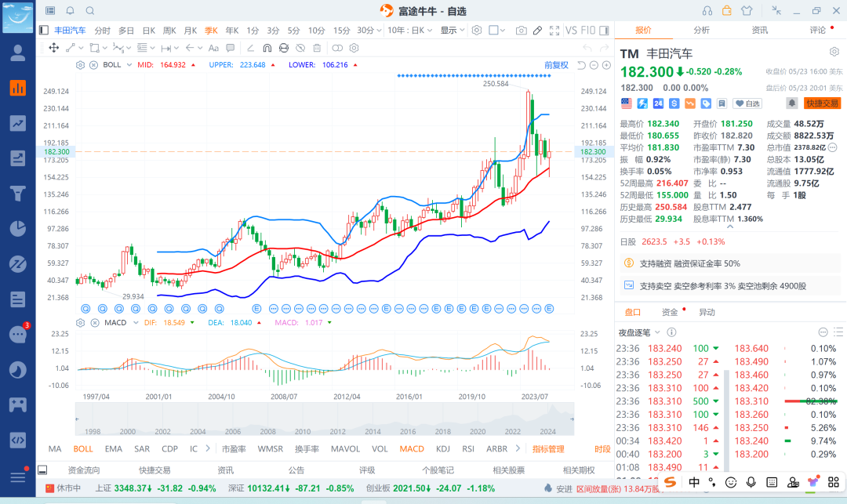Toggle the RSI indicator in the bottom bar
Image resolution: width=847 pixels, height=504 pixels.
(x=468, y=449)
